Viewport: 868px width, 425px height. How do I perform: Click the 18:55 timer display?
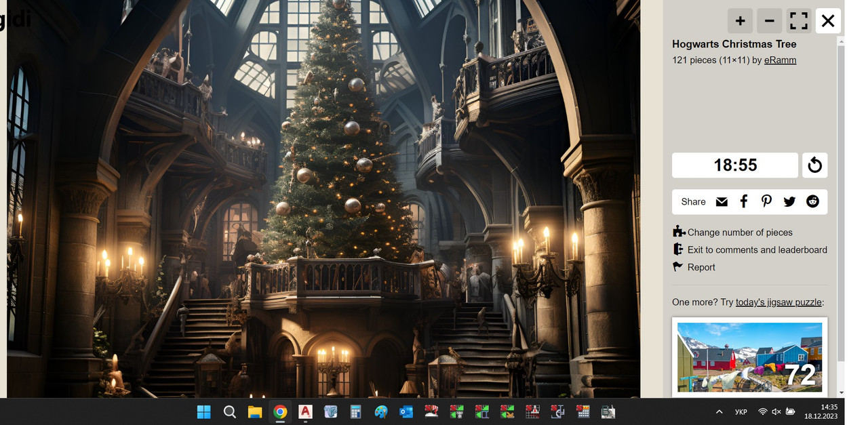click(x=735, y=165)
